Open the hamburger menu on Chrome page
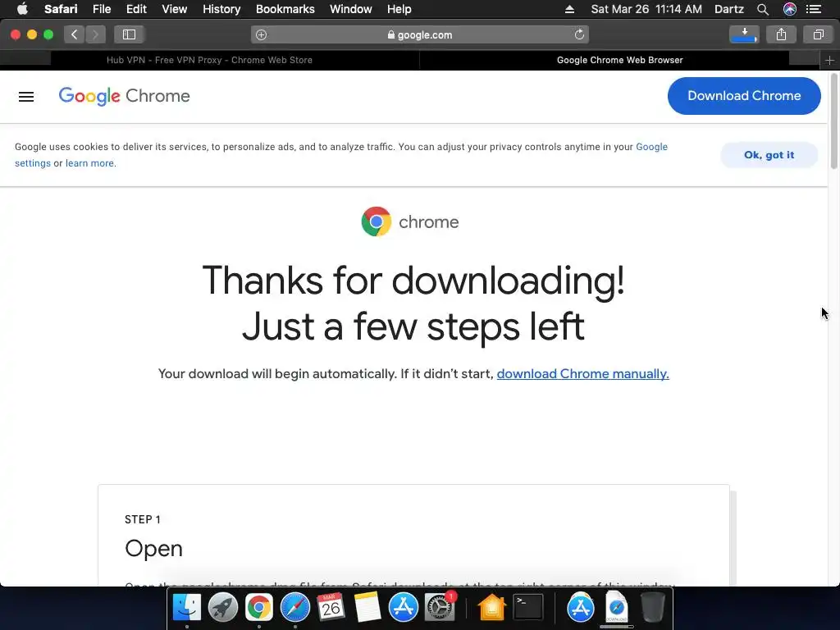The image size is (840, 630). click(26, 97)
